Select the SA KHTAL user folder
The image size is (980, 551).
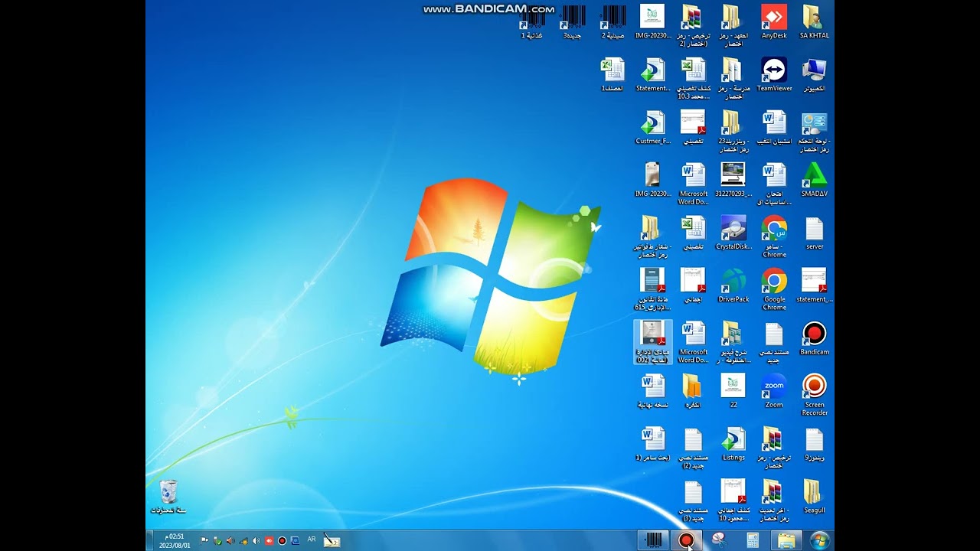814,22
